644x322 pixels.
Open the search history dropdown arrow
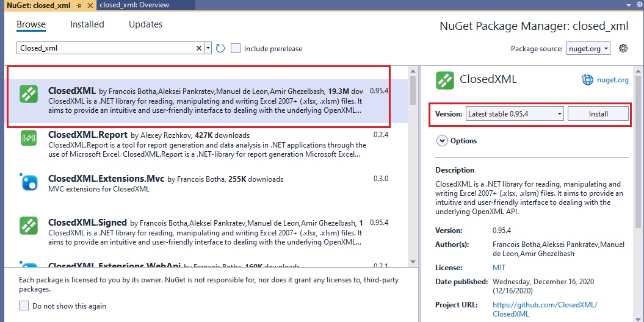click(x=208, y=48)
